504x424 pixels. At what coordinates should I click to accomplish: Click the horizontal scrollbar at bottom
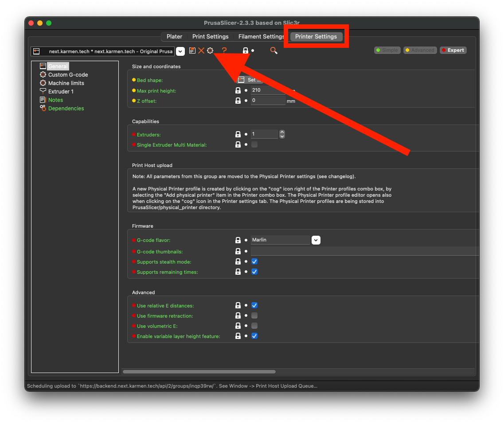coord(199,372)
